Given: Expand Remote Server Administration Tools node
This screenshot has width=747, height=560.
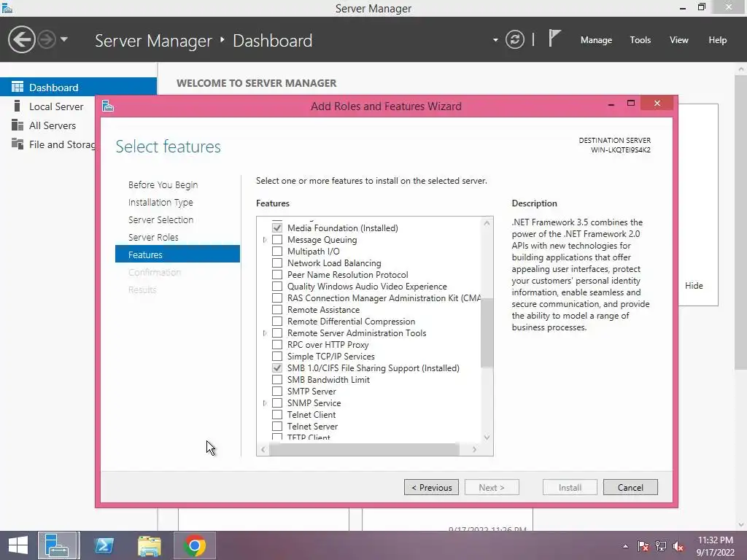Looking at the screenshot, I should pos(265,332).
